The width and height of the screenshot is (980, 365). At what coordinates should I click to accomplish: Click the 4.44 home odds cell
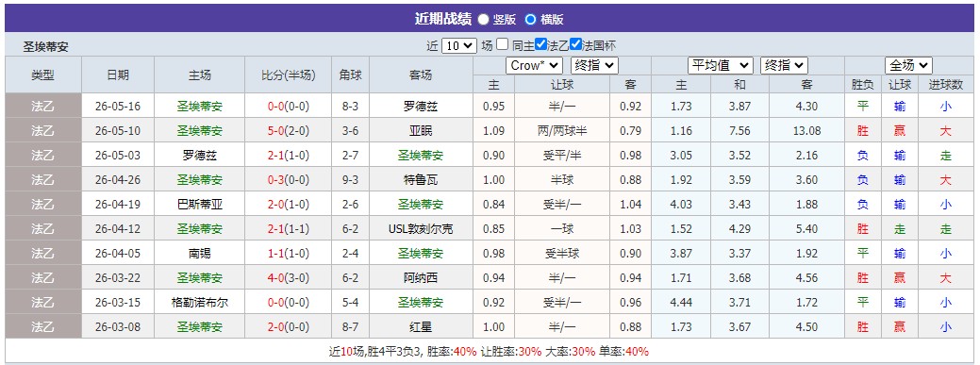[x=681, y=303]
